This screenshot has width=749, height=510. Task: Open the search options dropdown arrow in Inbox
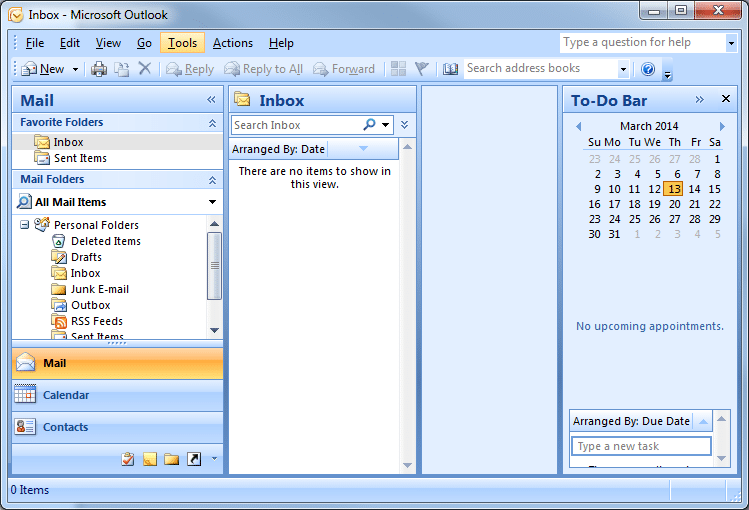[385, 125]
